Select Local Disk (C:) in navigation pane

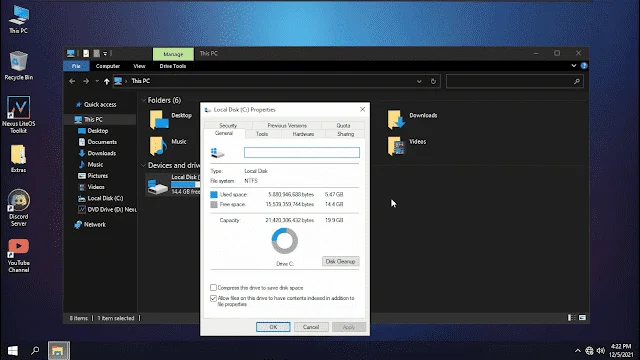point(100,198)
